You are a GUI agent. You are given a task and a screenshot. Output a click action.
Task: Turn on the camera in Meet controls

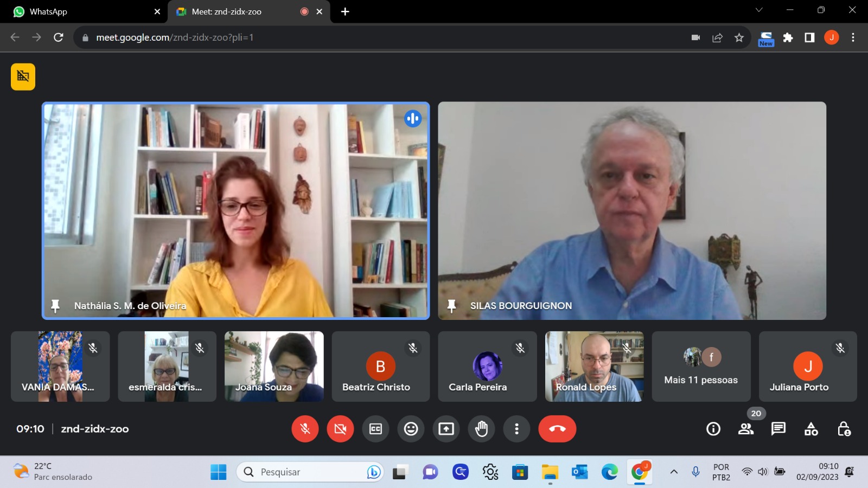tap(340, 429)
